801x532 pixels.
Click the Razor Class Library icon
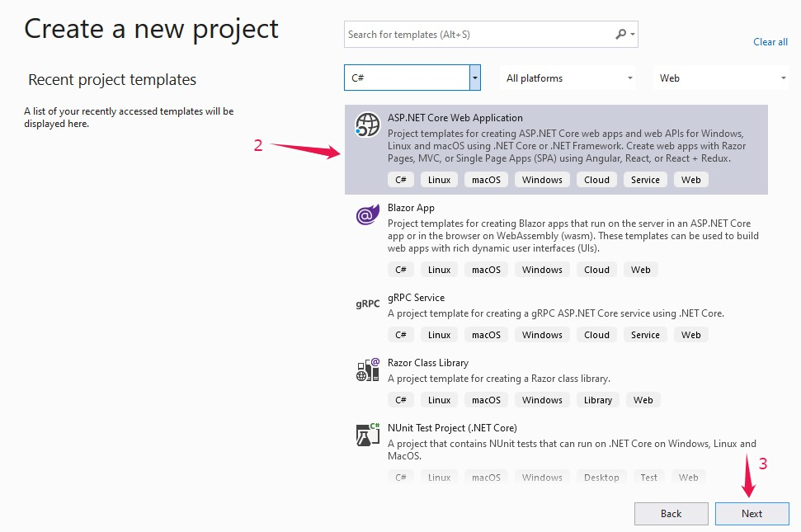pyautogui.click(x=368, y=370)
